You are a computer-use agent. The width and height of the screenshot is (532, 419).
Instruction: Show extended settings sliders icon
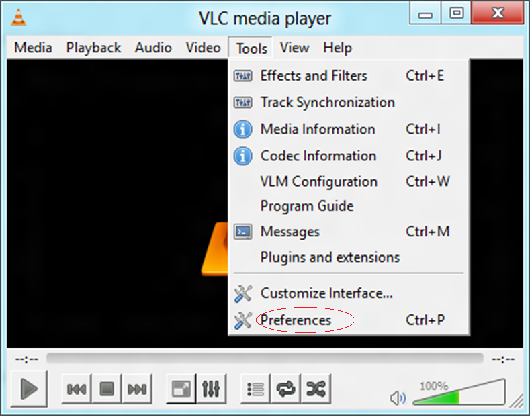(x=211, y=389)
